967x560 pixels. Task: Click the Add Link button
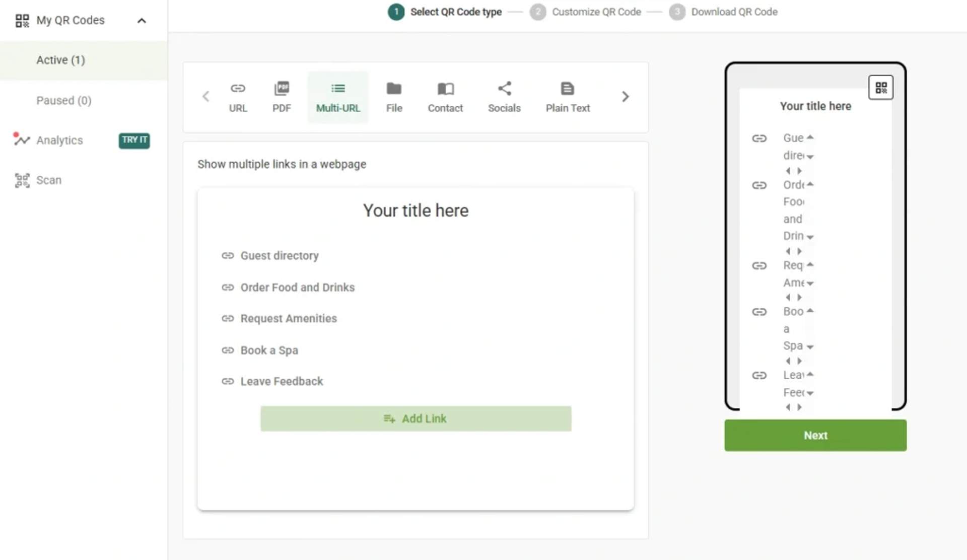click(416, 418)
